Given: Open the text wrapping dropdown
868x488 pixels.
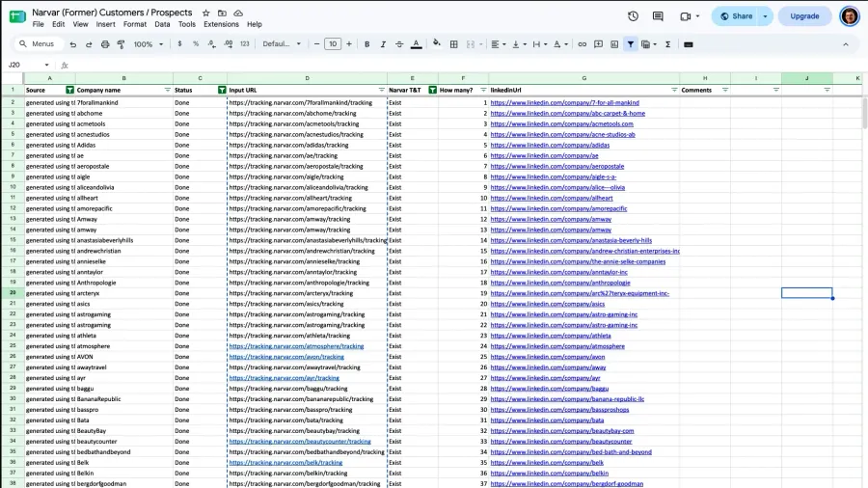Looking at the screenshot, I should [x=540, y=44].
